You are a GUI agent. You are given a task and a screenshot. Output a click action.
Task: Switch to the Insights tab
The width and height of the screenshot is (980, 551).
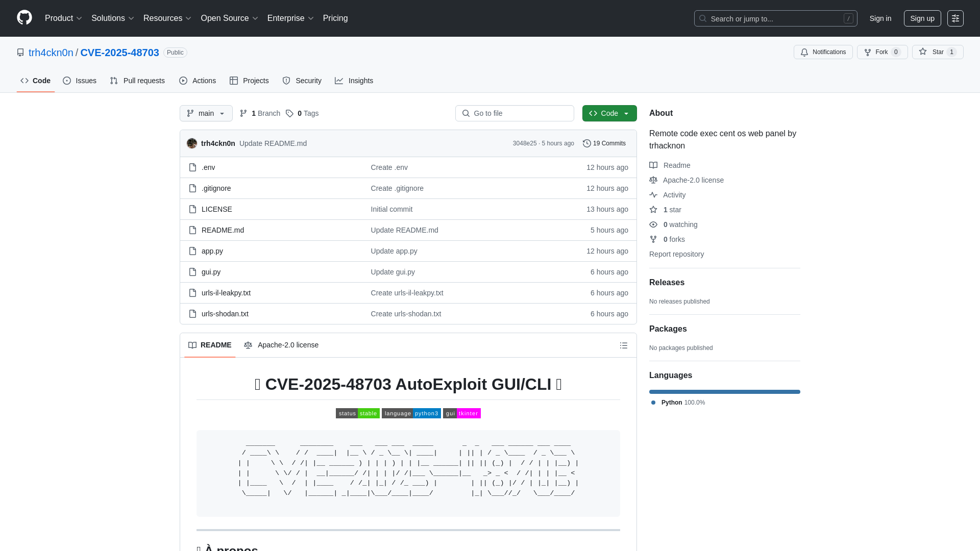click(354, 81)
